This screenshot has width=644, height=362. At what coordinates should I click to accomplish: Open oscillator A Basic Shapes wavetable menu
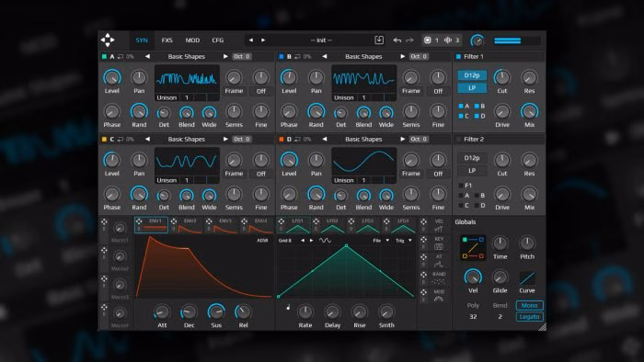pyautogui.click(x=187, y=57)
